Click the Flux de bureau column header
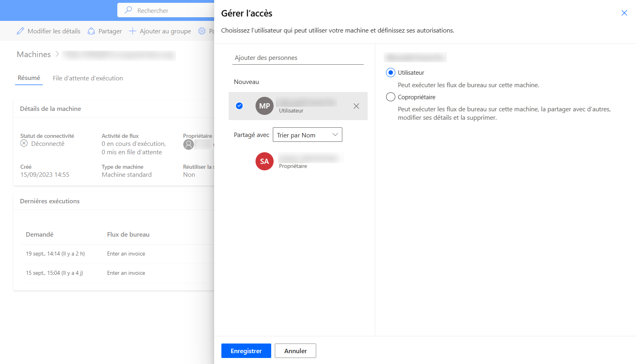The image size is (636, 364). [x=128, y=234]
